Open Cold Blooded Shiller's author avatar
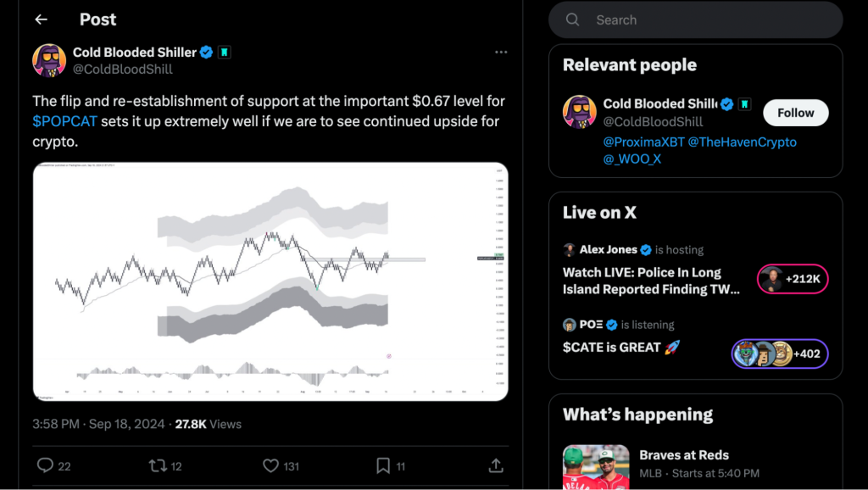Image resolution: width=868 pixels, height=490 pixels. coord(49,60)
